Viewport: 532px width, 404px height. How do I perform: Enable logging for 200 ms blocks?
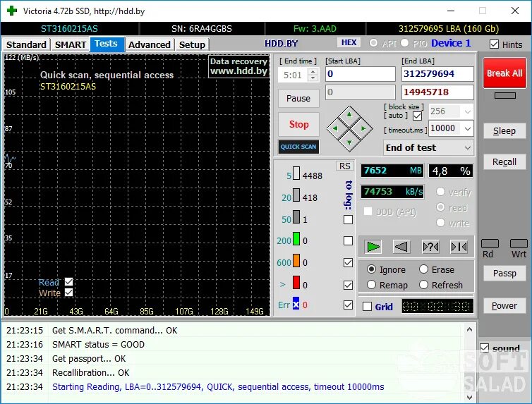pyautogui.click(x=348, y=240)
